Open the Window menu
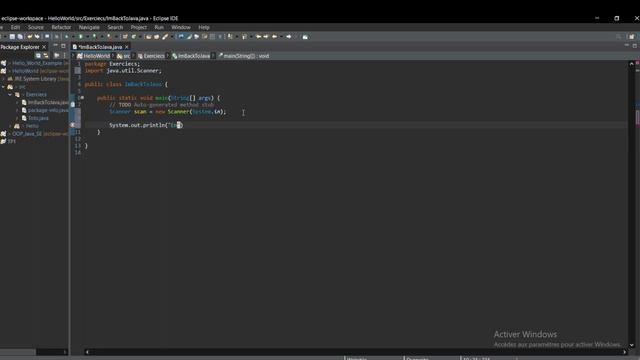 coord(181,27)
